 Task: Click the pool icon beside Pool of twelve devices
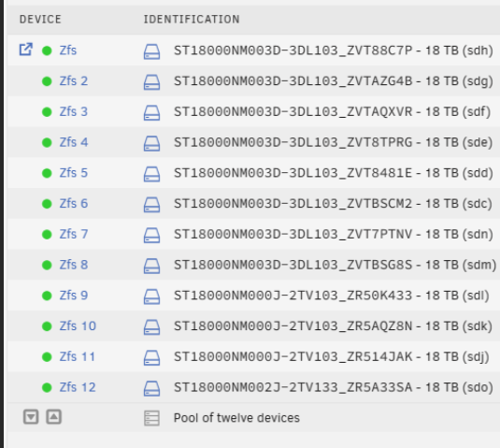(x=151, y=418)
